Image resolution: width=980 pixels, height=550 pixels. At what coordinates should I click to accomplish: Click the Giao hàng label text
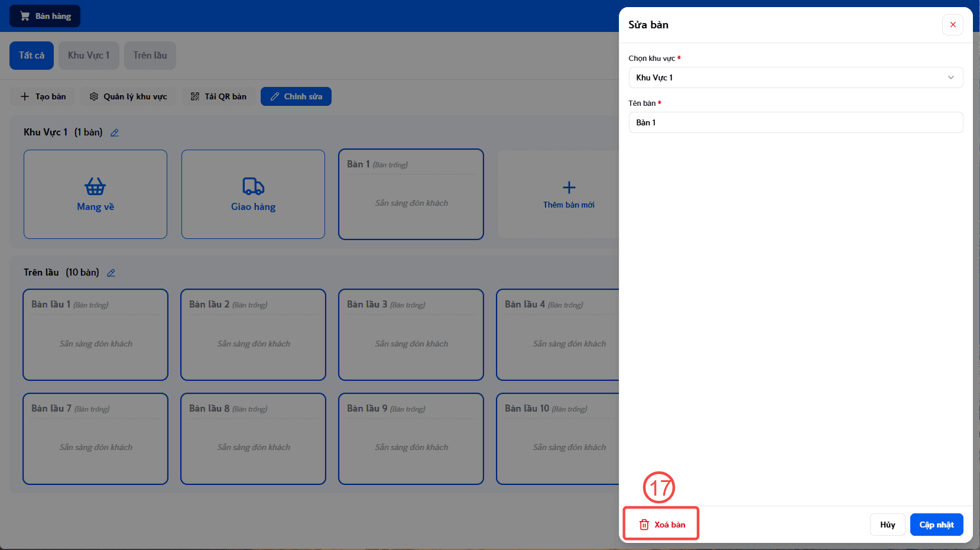[253, 207]
